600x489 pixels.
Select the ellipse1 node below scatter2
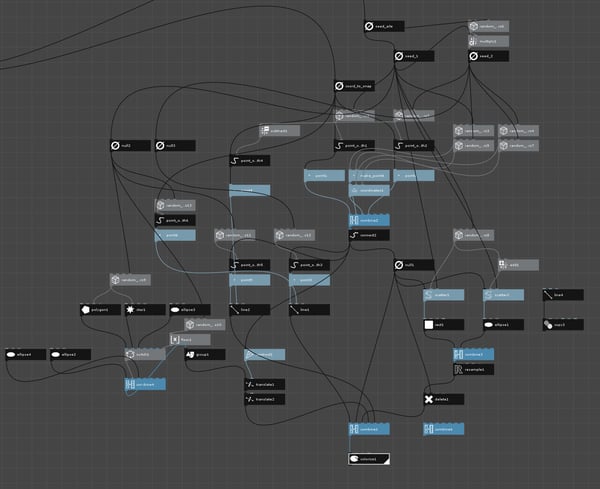pyautogui.click(x=503, y=325)
